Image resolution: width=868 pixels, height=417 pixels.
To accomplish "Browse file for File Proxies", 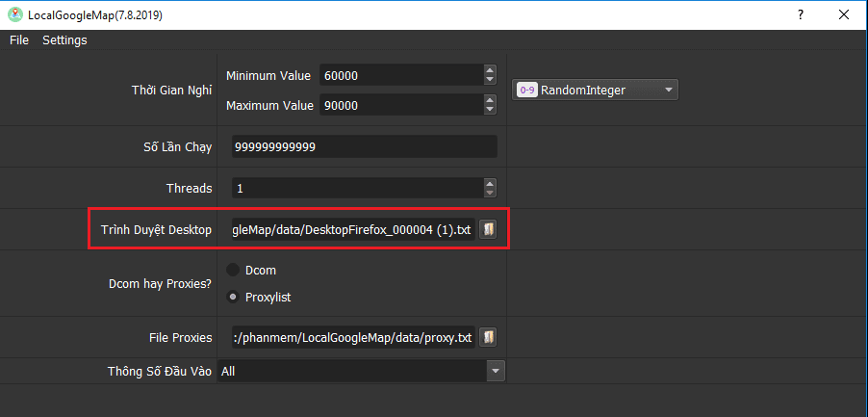I will point(488,337).
